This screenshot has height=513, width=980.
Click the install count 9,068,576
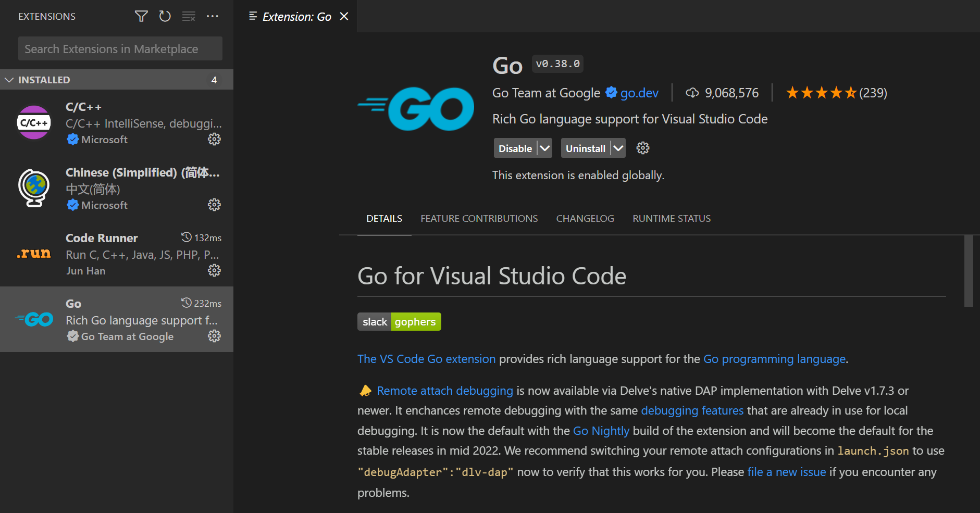[x=732, y=93]
